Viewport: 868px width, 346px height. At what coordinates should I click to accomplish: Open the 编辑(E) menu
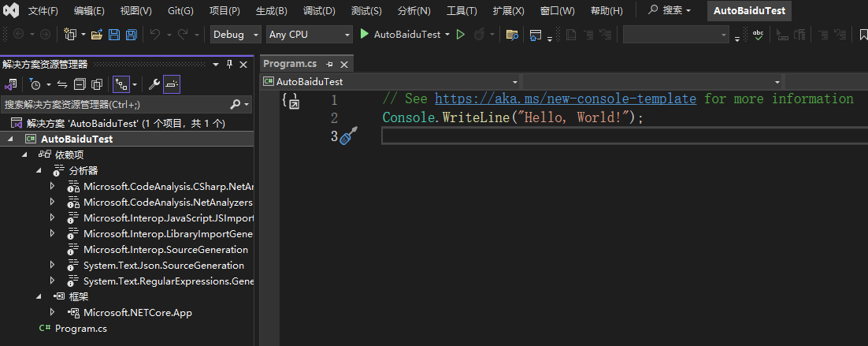pos(89,10)
